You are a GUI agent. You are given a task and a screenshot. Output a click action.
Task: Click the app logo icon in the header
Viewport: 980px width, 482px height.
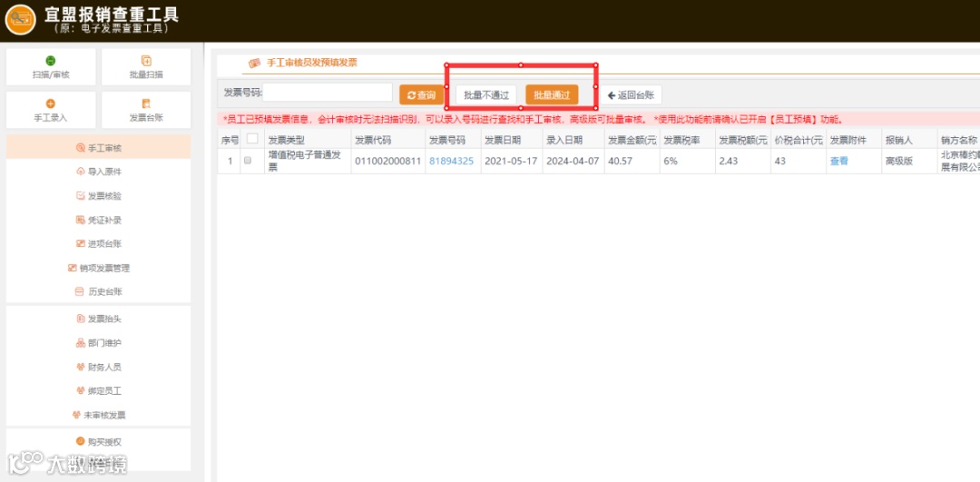[20, 19]
